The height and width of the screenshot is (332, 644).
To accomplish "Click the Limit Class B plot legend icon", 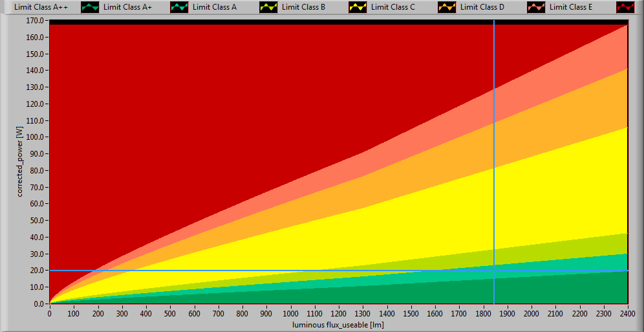I will click(358, 8).
